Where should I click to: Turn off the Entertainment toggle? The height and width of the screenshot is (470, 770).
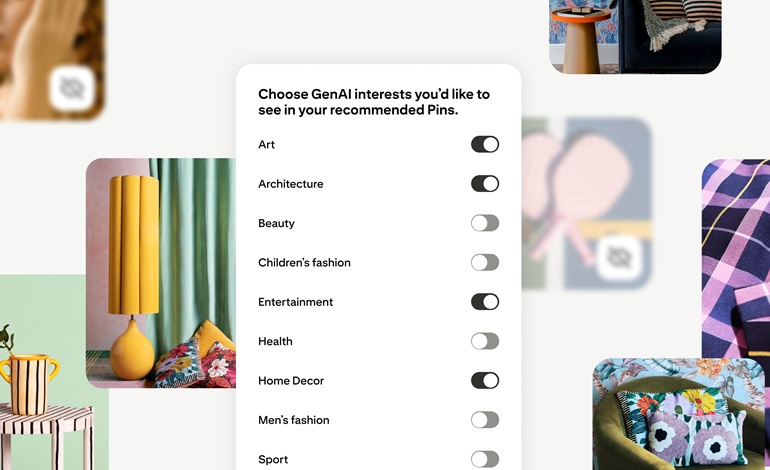[485, 302]
